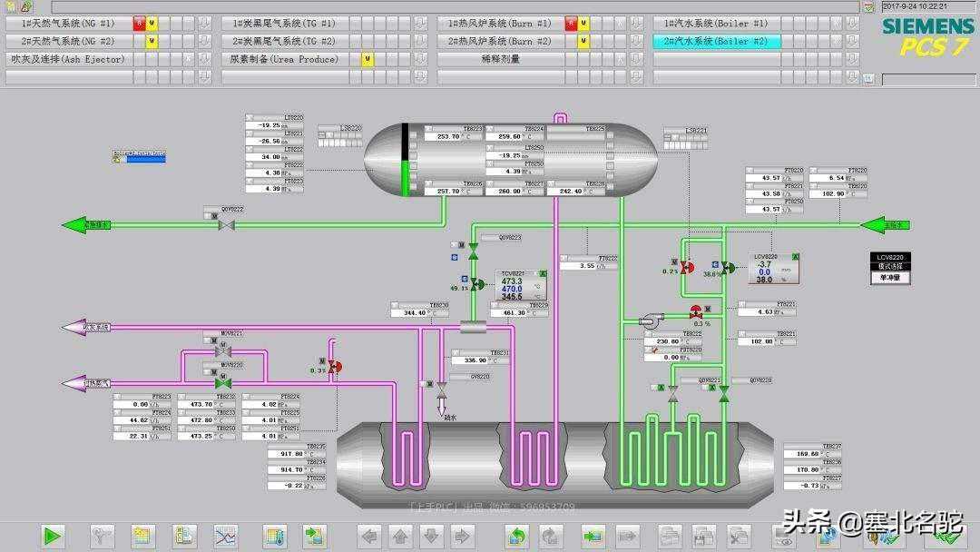The width and height of the screenshot is (980, 552).
Task: Expand the arrow next to Boiler #1
Action: point(852,24)
